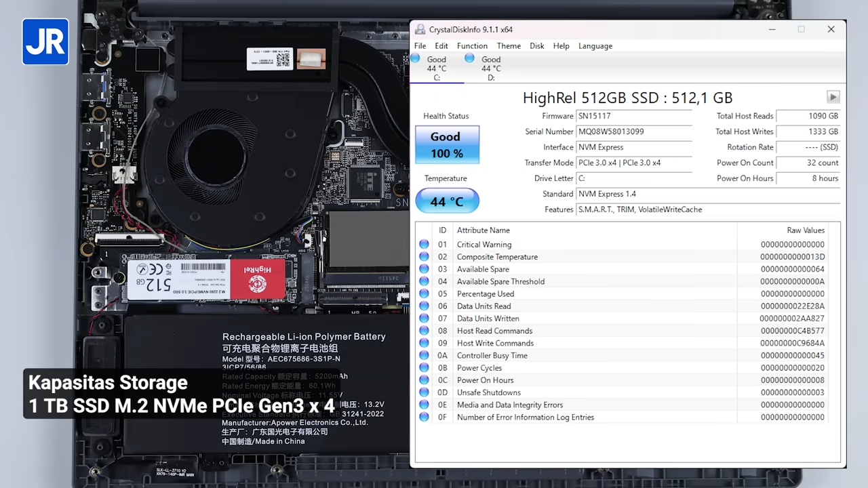Click status orb beside Unsafe Shutdowns

425,392
